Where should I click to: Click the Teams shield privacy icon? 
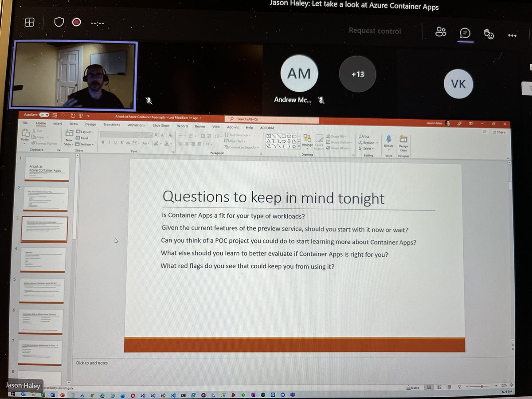[x=59, y=22]
